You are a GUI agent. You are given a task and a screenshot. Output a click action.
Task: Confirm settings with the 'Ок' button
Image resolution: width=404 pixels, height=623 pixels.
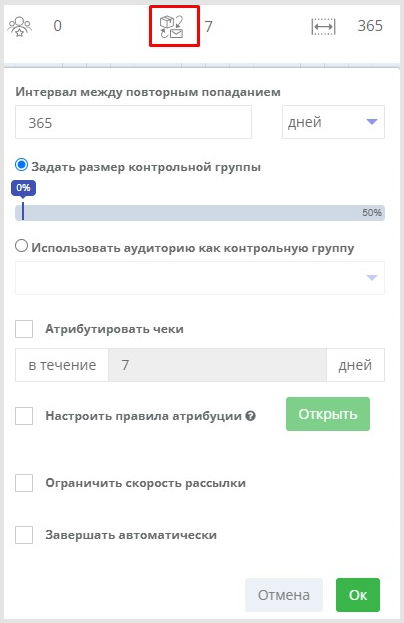point(358,595)
